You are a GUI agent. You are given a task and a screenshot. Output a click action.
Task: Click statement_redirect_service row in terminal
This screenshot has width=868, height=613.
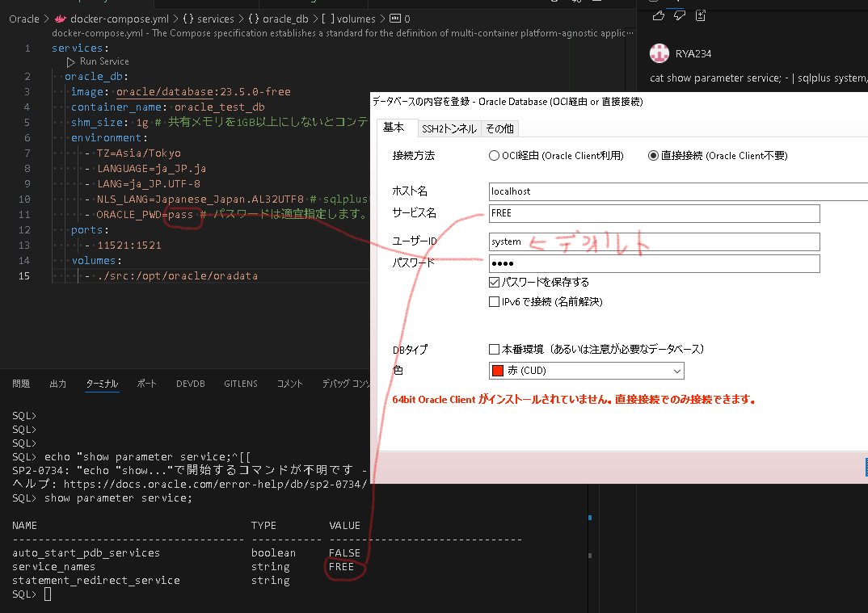(x=151, y=581)
